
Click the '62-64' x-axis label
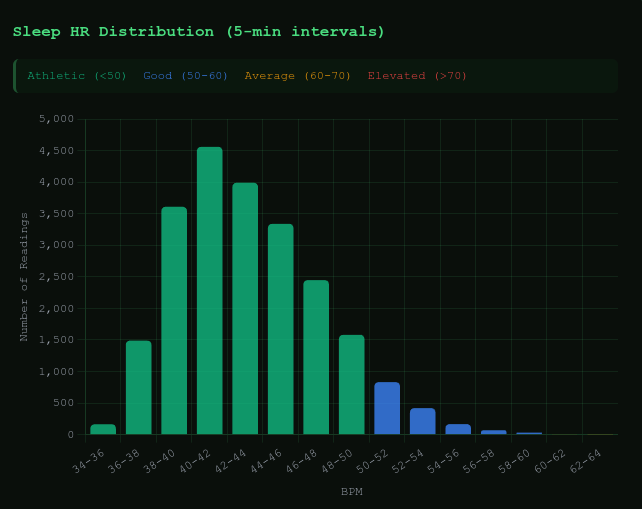[x=586, y=461]
